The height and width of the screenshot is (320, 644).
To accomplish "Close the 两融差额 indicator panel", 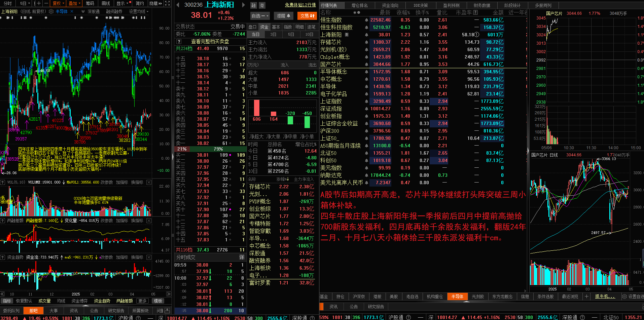I will pos(149,221).
